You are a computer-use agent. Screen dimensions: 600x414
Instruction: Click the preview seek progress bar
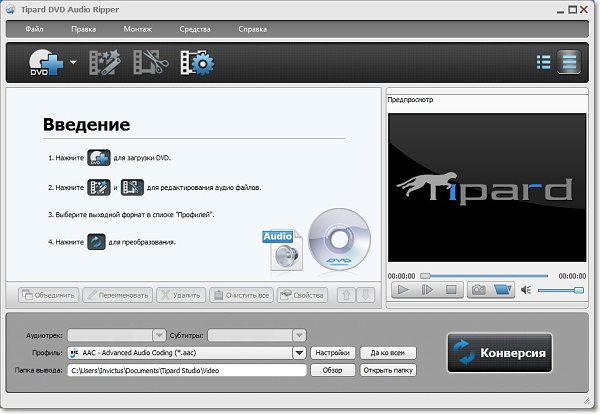[x=484, y=275]
